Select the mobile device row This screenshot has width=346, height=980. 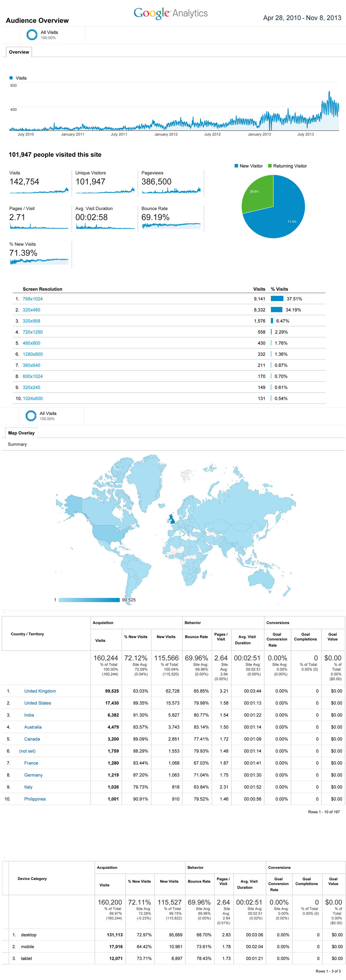coord(173,946)
